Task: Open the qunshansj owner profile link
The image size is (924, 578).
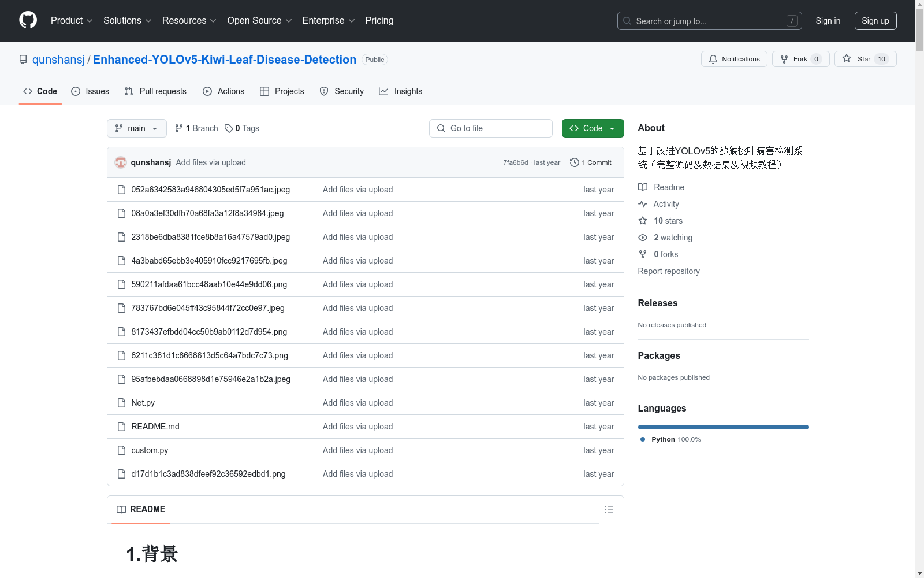Action: [58, 60]
